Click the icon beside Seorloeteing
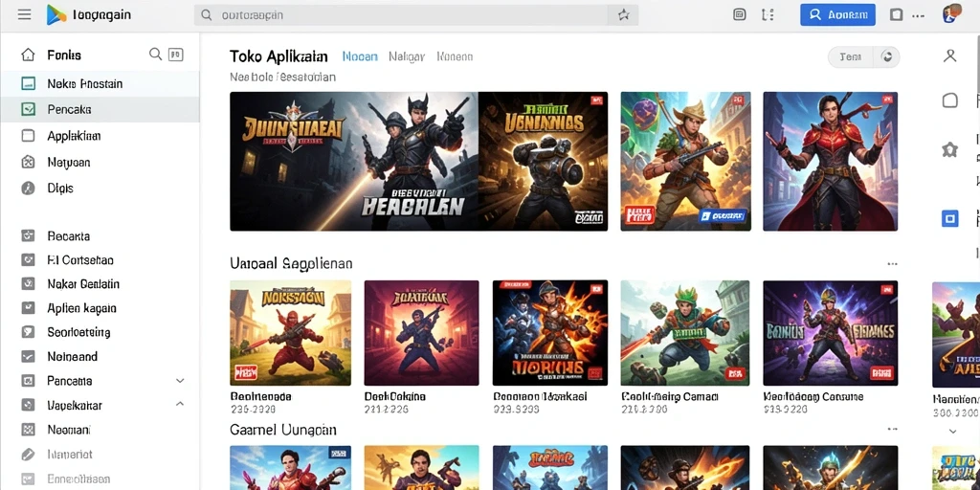The image size is (980, 490). (28, 332)
